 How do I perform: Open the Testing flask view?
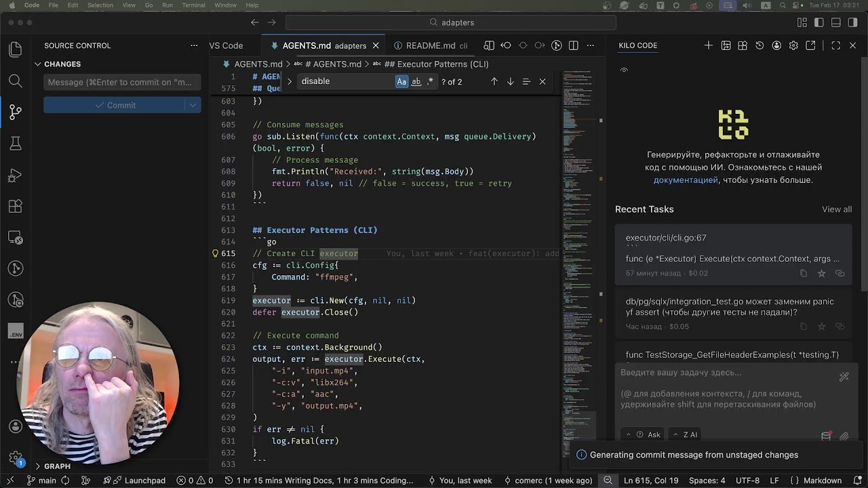click(15, 143)
